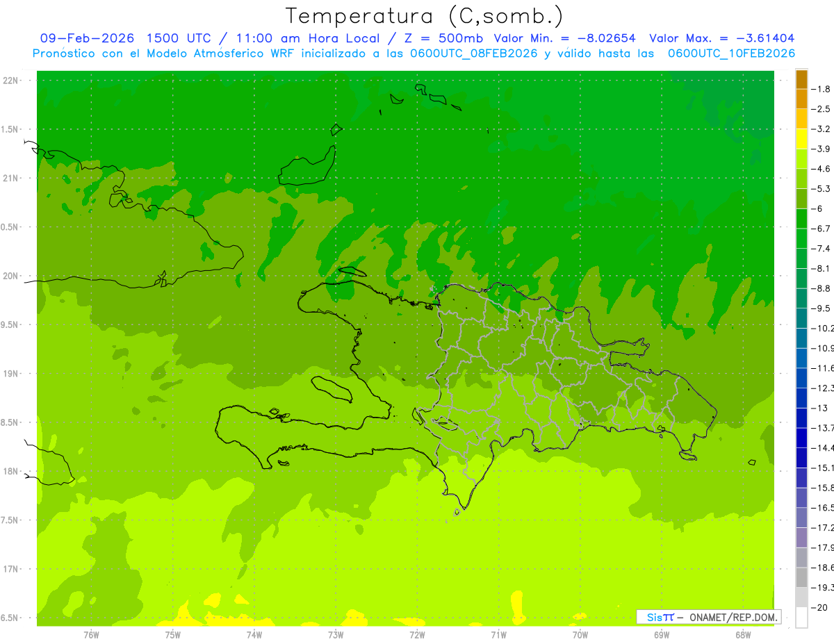Click the '-20' colorbar value
Viewport: 834px width, 644px height.
[821, 607]
